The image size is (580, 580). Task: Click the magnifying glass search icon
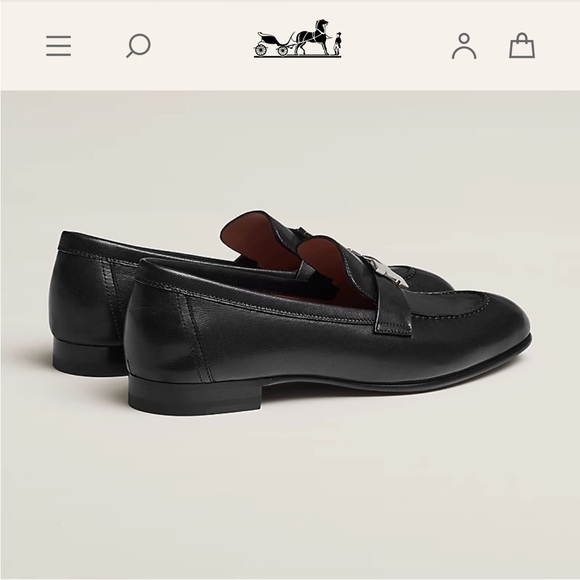[x=138, y=46]
